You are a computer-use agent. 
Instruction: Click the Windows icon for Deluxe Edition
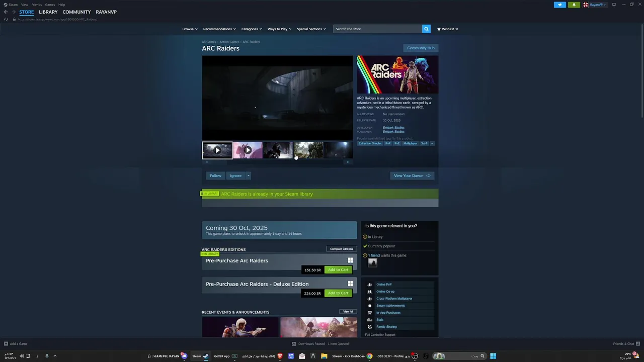click(x=350, y=284)
